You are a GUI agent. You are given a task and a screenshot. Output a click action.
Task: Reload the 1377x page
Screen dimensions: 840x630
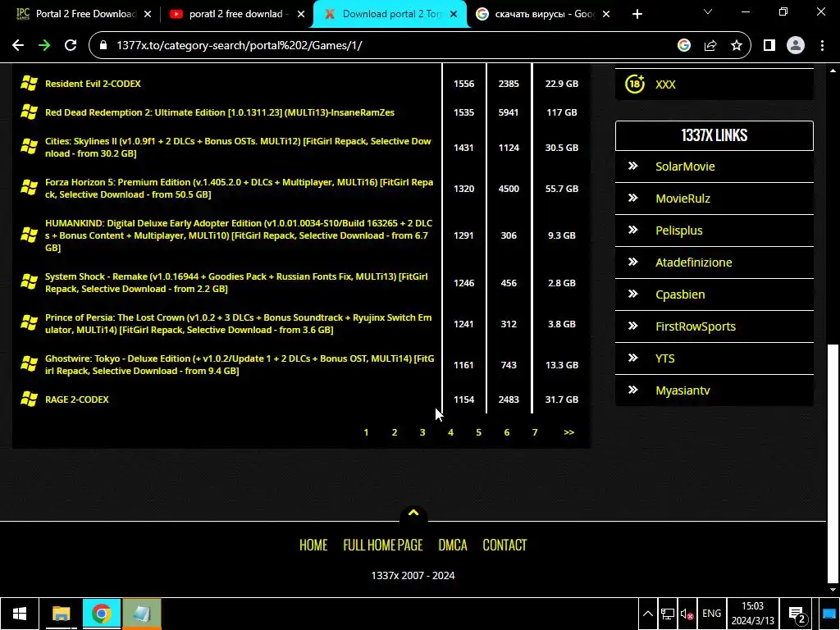tap(71, 46)
